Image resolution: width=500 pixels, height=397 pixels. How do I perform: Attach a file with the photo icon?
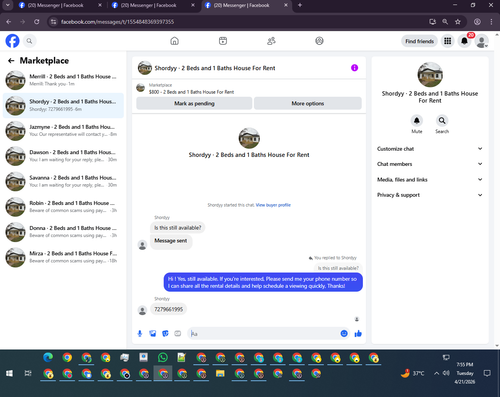[x=153, y=333]
